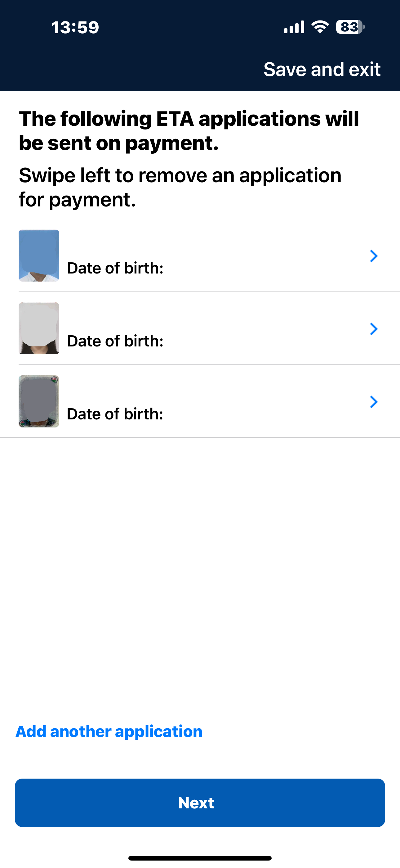Tap the 13:59 clock in status bar

[x=75, y=27]
